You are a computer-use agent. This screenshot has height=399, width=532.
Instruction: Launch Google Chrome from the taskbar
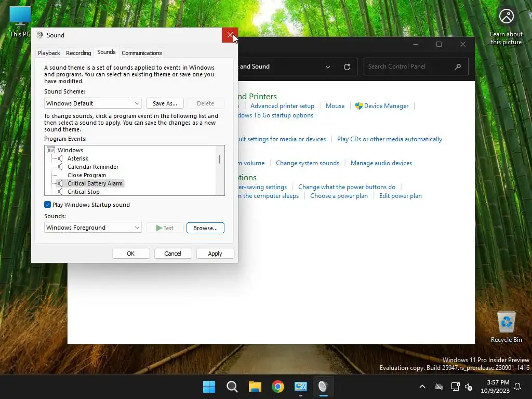click(278, 387)
